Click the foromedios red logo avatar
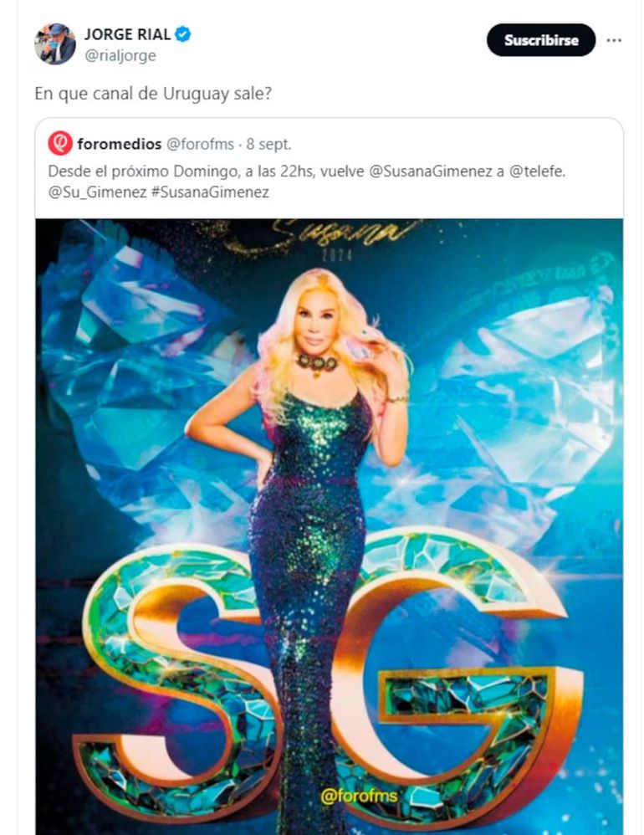The image size is (644, 835). point(60,144)
